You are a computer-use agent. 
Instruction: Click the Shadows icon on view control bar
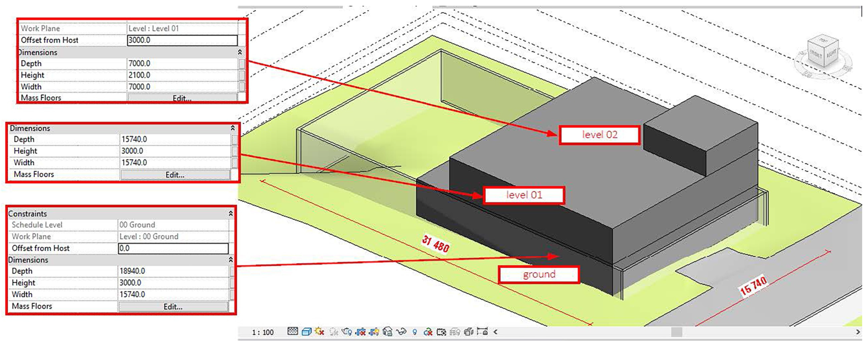(333, 332)
